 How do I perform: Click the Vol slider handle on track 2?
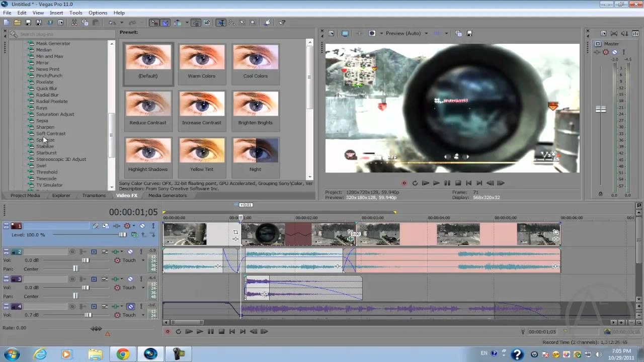(x=86, y=260)
